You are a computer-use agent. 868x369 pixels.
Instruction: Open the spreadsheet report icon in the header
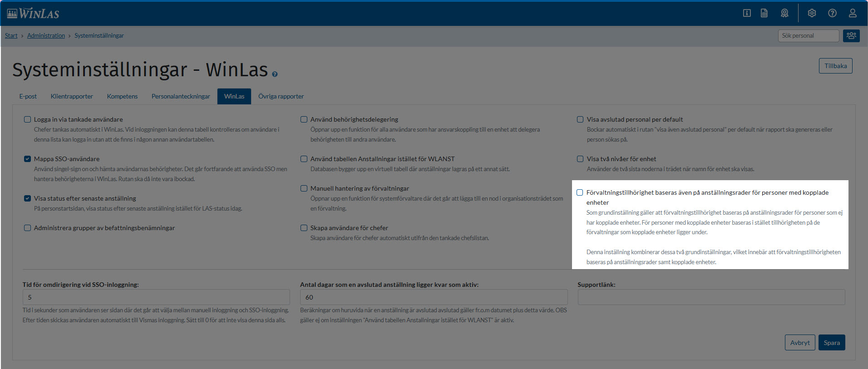click(x=764, y=13)
